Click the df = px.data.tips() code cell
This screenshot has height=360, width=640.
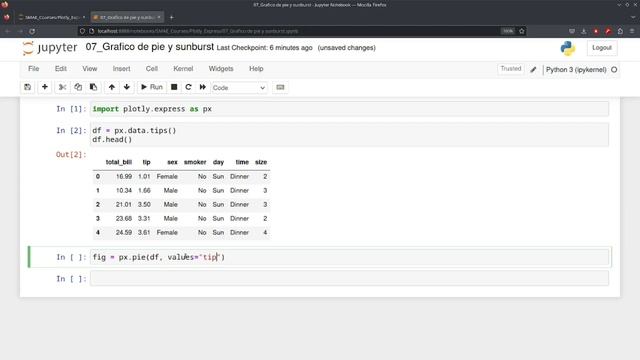pos(349,135)
